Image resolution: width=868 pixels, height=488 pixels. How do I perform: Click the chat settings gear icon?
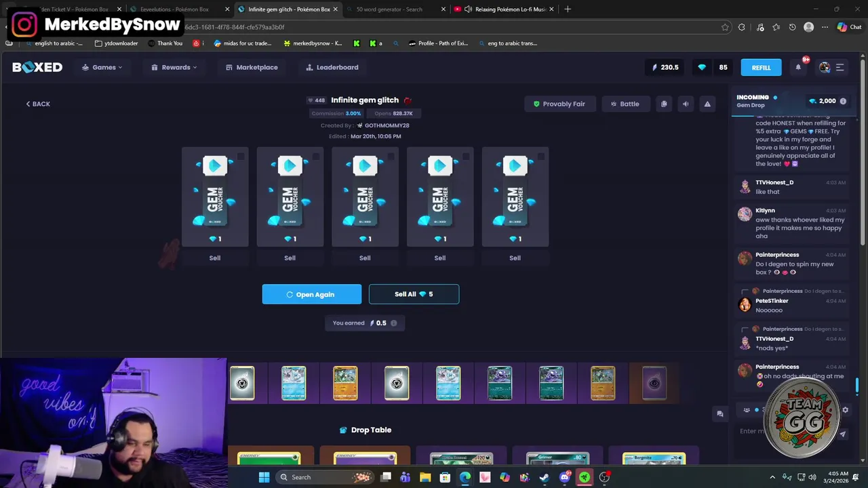pyautogui.click(x=845, y=409)
